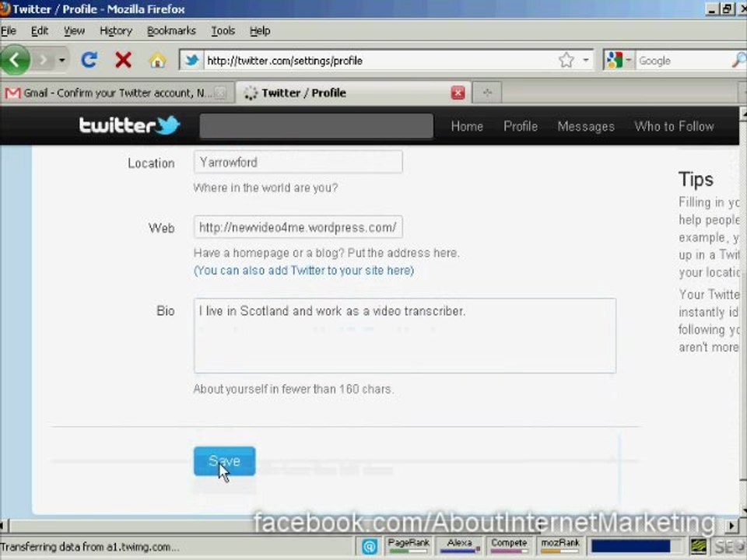Viewport: 747px width, 560px height.
Task: Switch to the Gmail Confirm your Twitter account tab
Action: click(x=117, y=93)
